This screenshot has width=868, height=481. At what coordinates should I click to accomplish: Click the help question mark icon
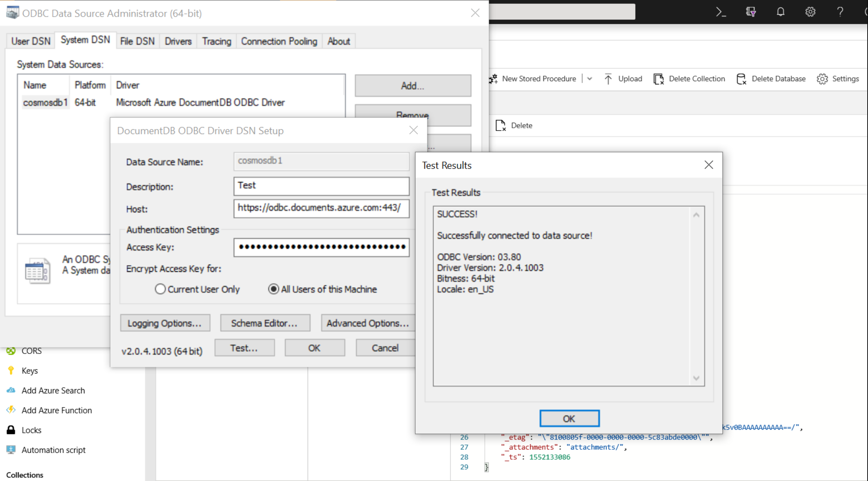click(x=840, y=12)
